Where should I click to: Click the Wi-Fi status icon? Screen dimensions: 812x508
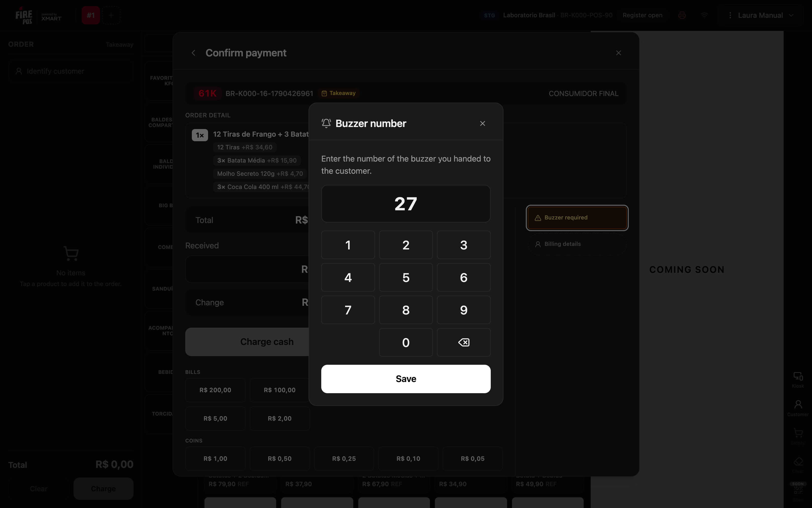704,15
